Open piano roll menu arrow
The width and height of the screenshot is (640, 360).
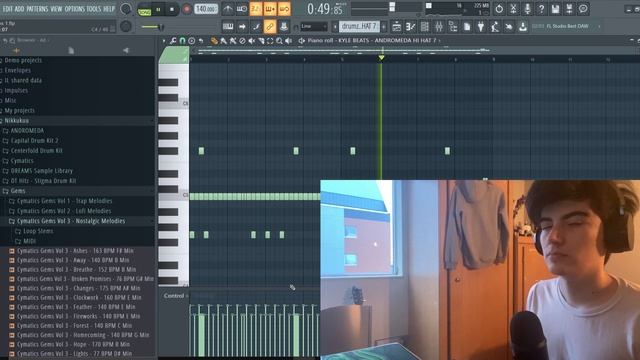(164, 41)
